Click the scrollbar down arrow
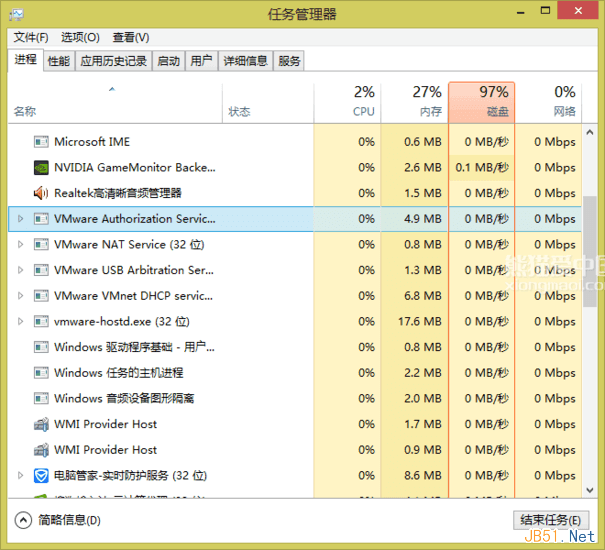This screenshot has width=605, height=550. click(x=590, y=490)
